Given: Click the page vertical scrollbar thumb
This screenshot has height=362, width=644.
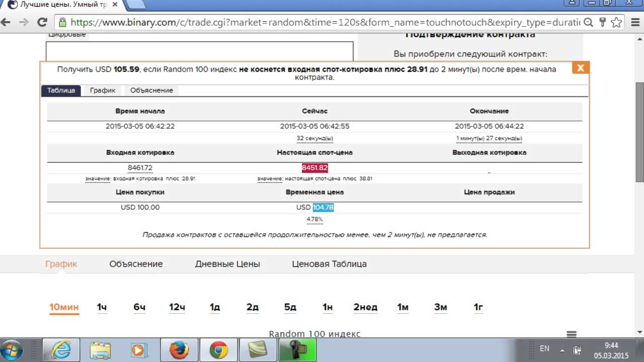Looking at the screenshot, I should 639,131.
